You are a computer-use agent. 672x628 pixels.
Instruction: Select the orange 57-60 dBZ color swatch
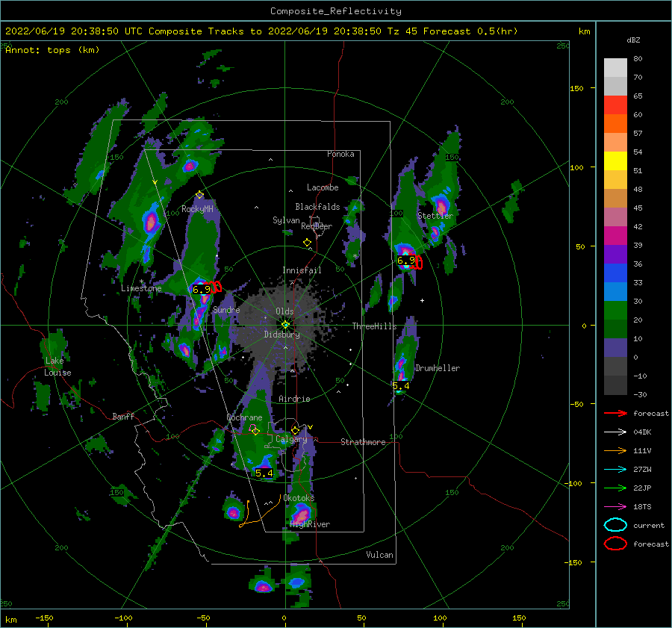point(615,124)
